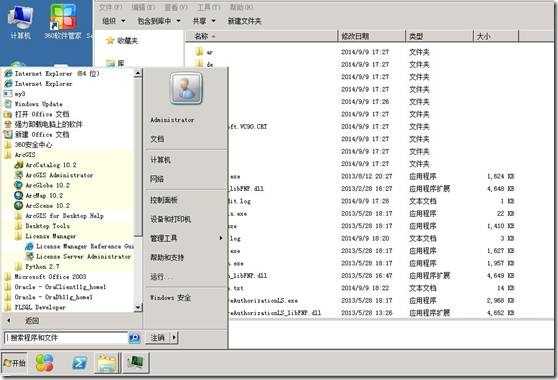Open 帮助和支持

pyautogui.click(x=167, y=257)
